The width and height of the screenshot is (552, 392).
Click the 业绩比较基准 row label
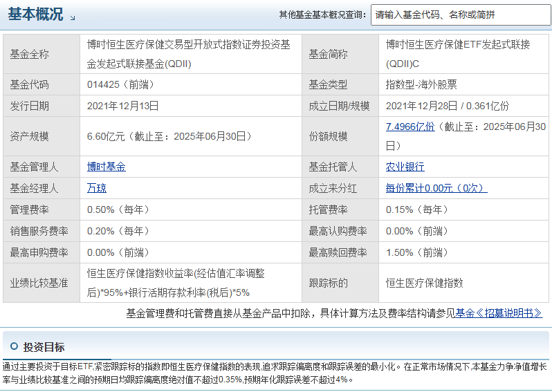coord(39,283)
